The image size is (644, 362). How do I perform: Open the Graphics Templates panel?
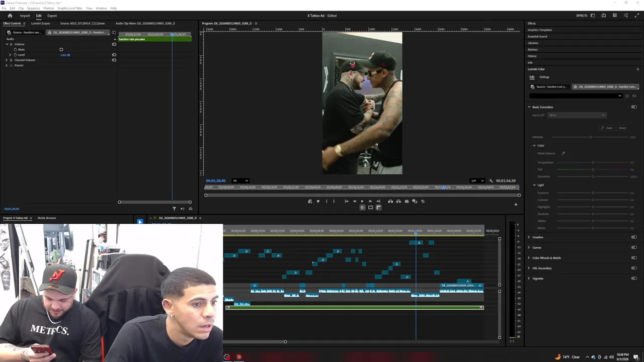540,30
